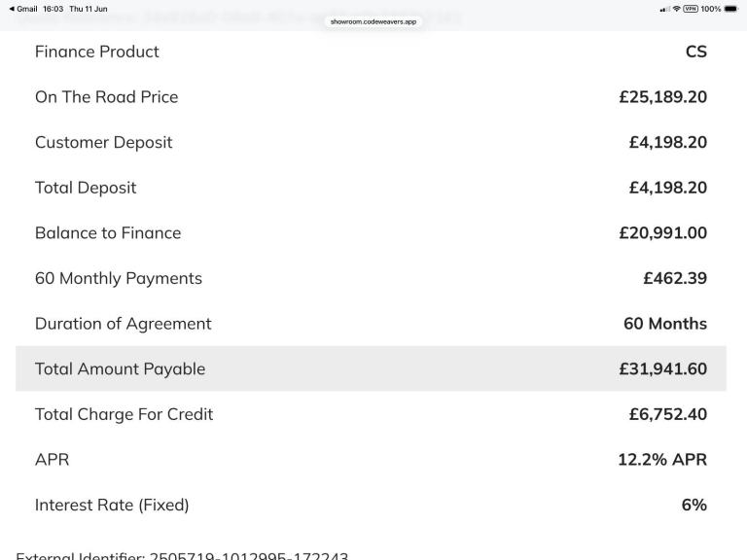Tap the Balance to Finance row label
Screen dimensions: 747x560
[108, 233]
